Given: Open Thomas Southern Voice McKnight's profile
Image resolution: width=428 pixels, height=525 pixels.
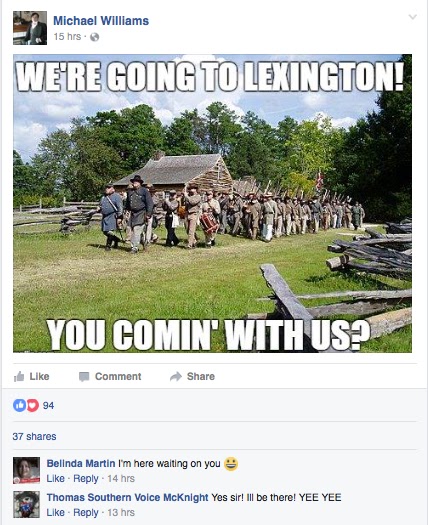Looking at the screenshot, I should 127,498.
